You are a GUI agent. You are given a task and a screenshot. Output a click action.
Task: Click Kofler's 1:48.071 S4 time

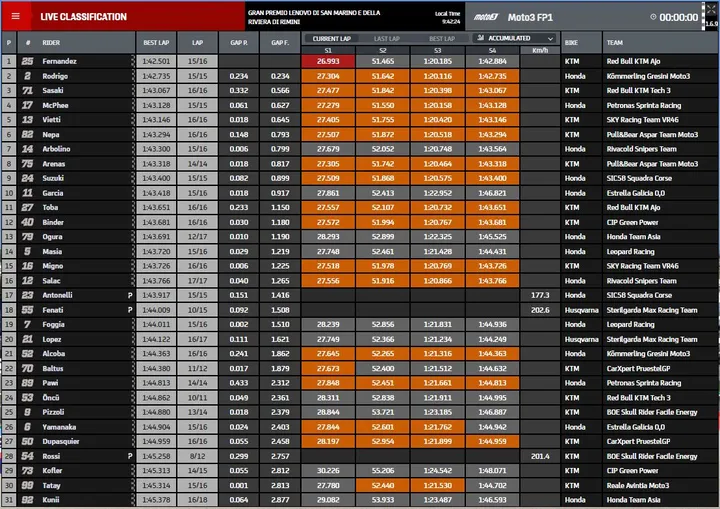492,470
